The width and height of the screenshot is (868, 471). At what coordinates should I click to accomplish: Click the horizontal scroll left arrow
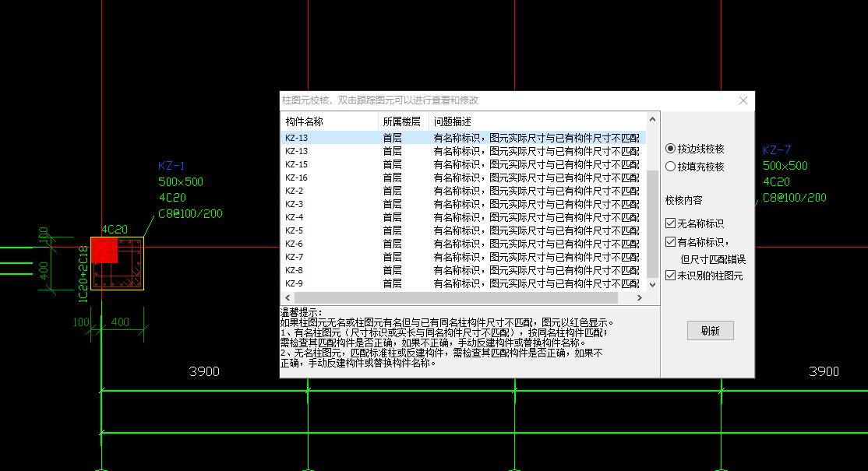(288, 297)
